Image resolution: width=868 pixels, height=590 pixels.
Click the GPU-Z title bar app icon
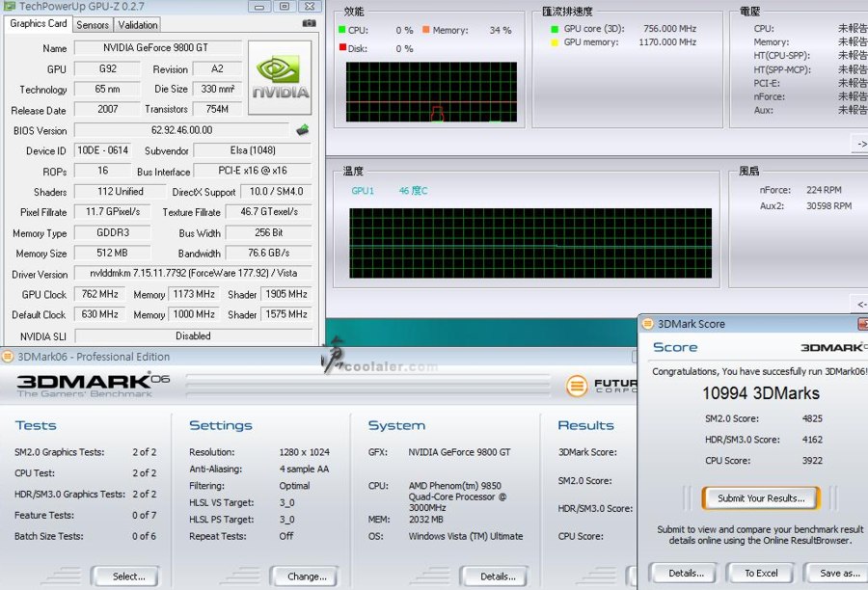point(9,6)
